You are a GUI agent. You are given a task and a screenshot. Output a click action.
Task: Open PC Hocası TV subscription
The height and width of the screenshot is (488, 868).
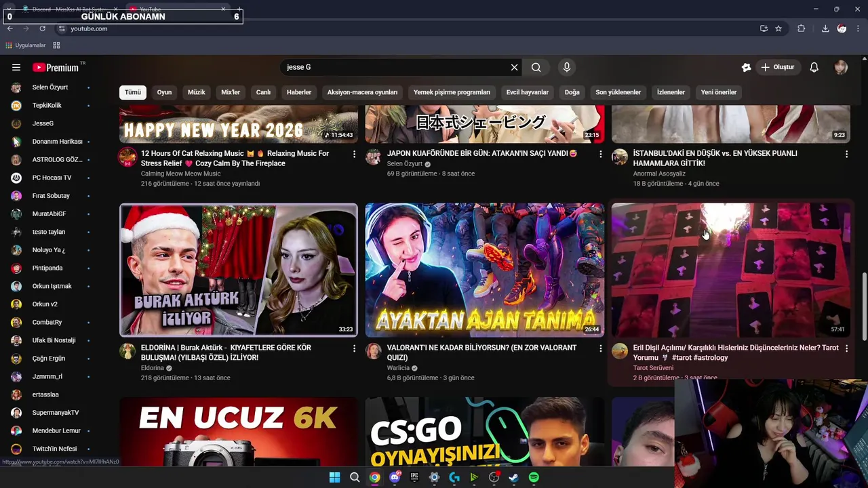click(x=51, y=178)
